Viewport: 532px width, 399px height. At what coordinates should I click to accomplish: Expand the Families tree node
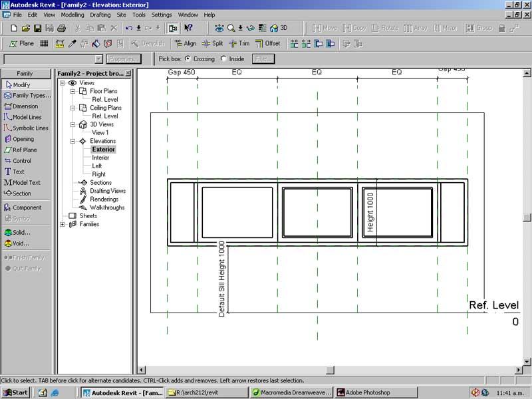[x=63, y=224]
